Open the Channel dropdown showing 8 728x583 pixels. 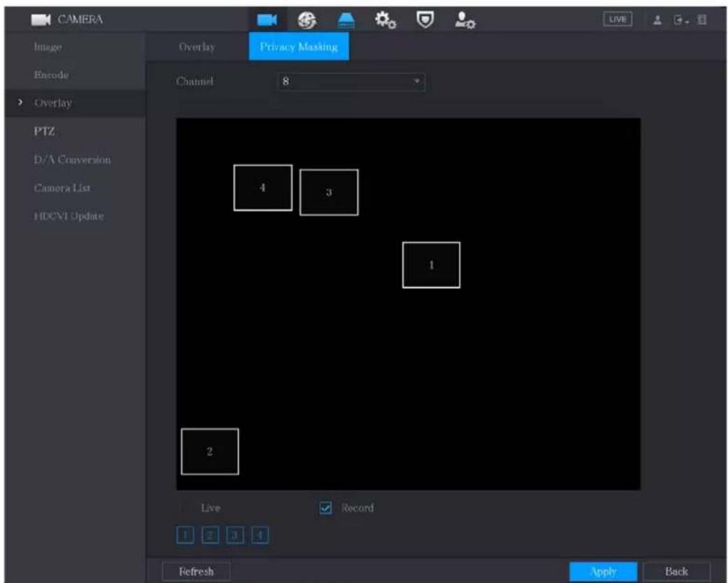[x=352, y=81]
